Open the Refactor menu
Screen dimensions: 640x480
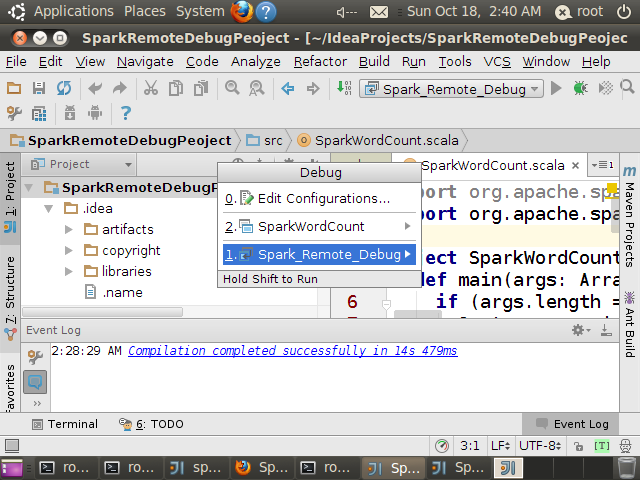point(320,62)
